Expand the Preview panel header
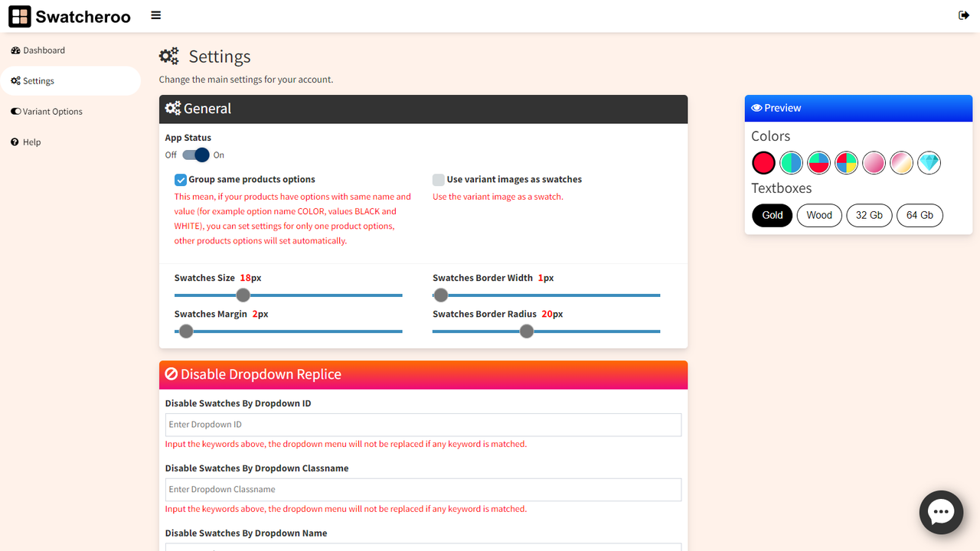 (782, 108)
